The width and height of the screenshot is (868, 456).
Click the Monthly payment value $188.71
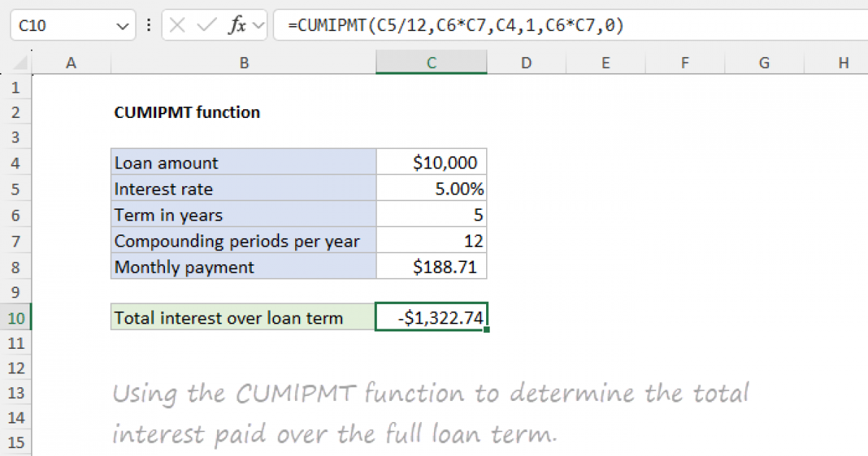431,266
